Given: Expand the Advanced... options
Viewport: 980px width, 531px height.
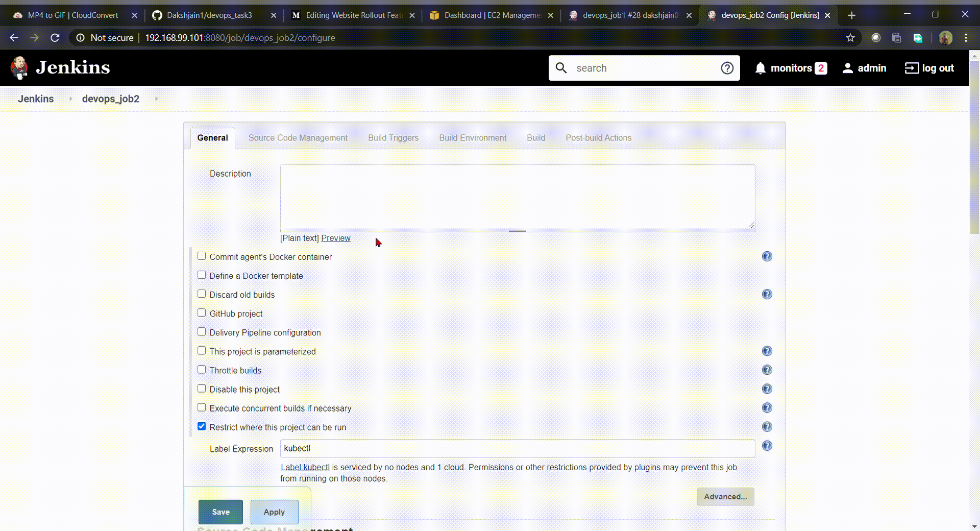Looking at the screenshot, I should coord(725,497).
